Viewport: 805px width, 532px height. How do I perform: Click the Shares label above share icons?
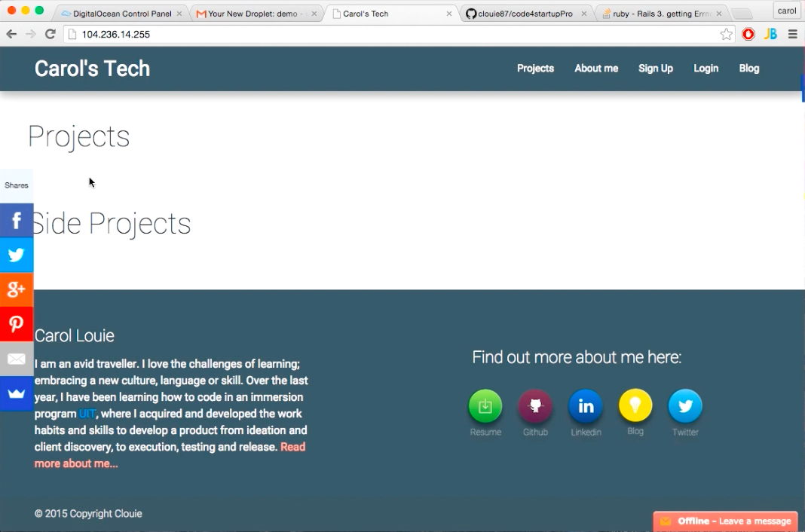pyautogui.click(x=17, y=185)
